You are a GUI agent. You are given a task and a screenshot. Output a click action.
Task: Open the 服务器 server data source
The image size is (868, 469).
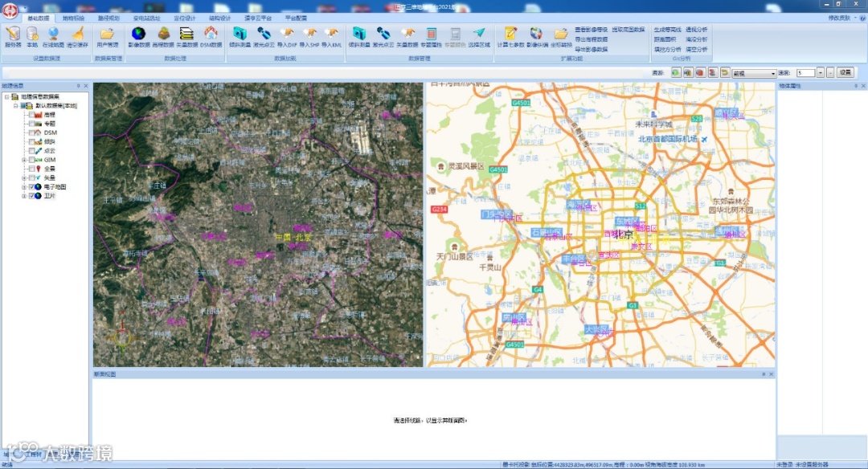coord(13,37)
